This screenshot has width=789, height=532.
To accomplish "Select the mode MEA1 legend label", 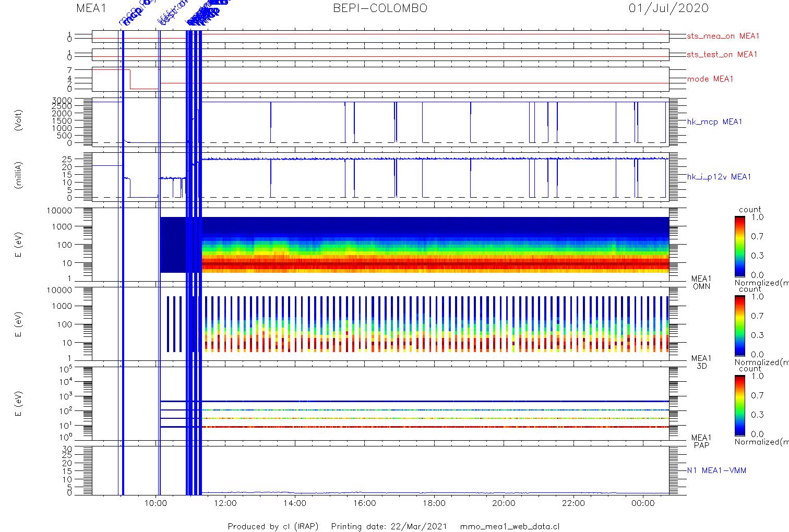I will tap(710, 79).
